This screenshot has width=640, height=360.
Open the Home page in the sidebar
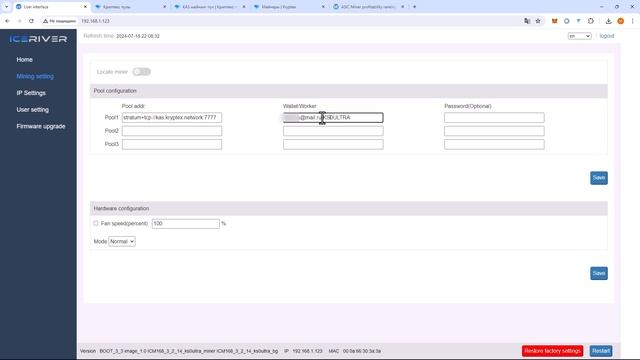[24, 60]
